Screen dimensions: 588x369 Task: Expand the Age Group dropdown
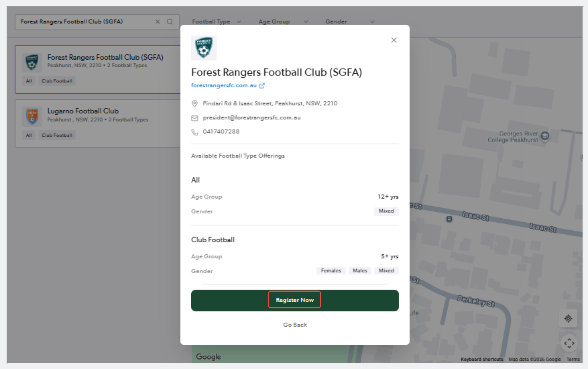coord(283,22)
